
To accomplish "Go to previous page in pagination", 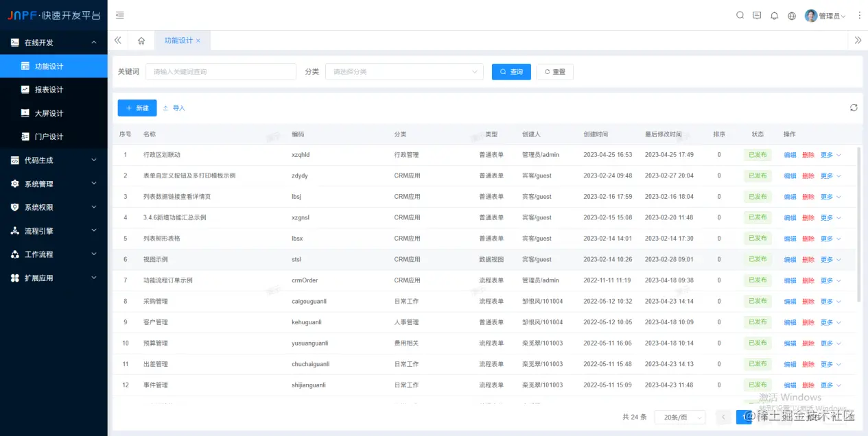I will click(723, 417).
